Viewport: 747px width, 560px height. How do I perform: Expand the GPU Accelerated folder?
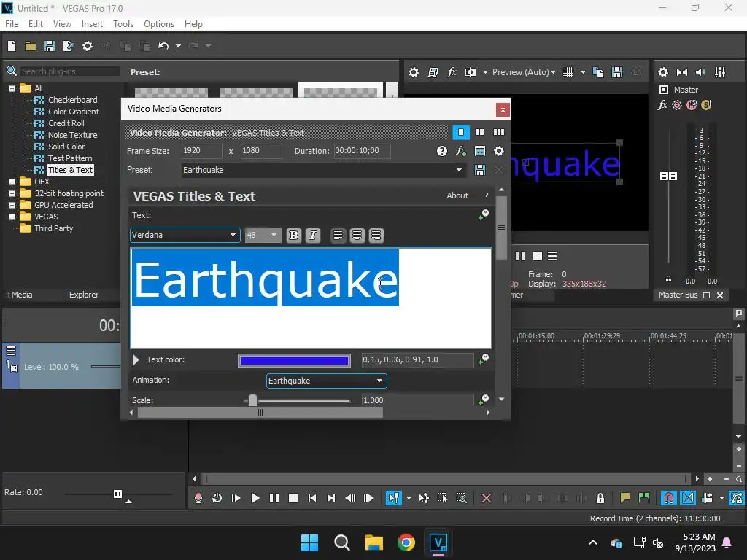coord(12,205)
